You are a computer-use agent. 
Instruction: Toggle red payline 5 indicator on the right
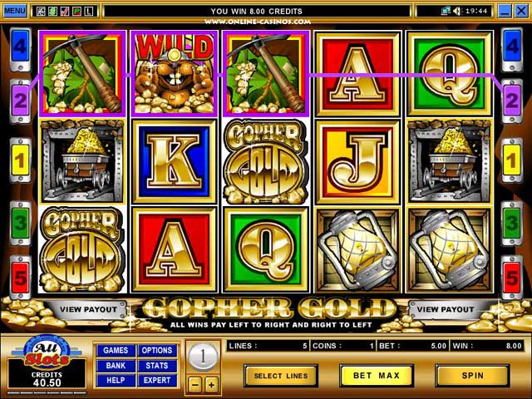tap(512, 278)
